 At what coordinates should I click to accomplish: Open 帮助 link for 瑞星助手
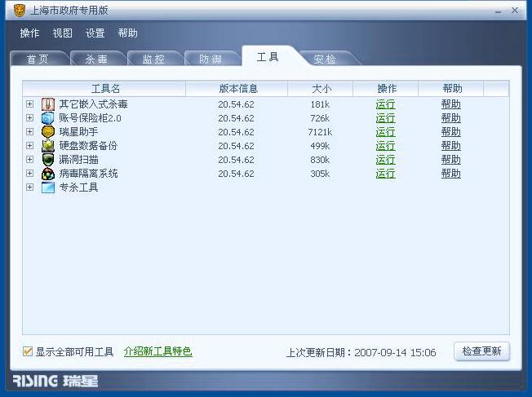[x=451, y=132]
